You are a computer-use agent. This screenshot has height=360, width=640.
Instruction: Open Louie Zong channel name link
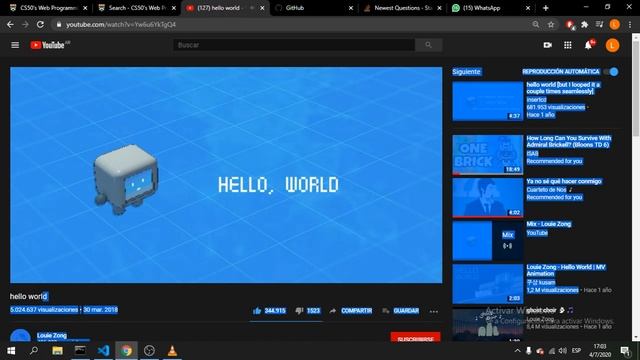[52, 336]
